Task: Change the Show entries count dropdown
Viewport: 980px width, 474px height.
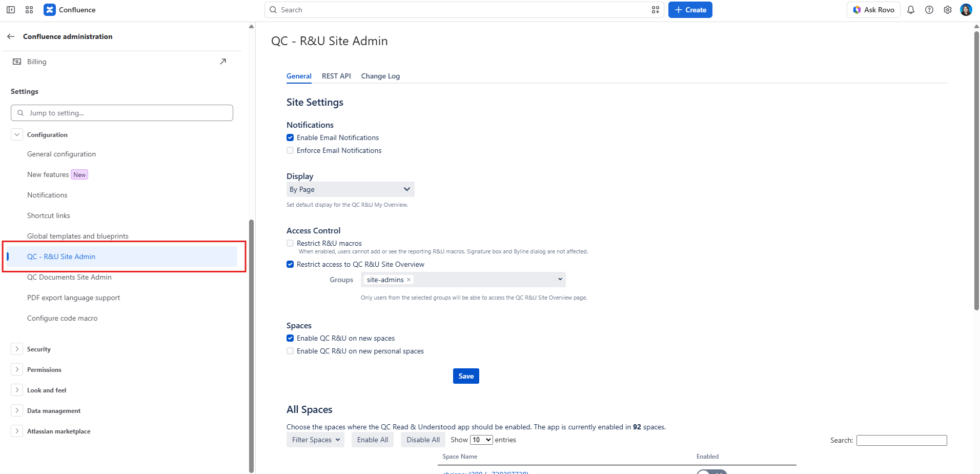Action: click(481, 440)
